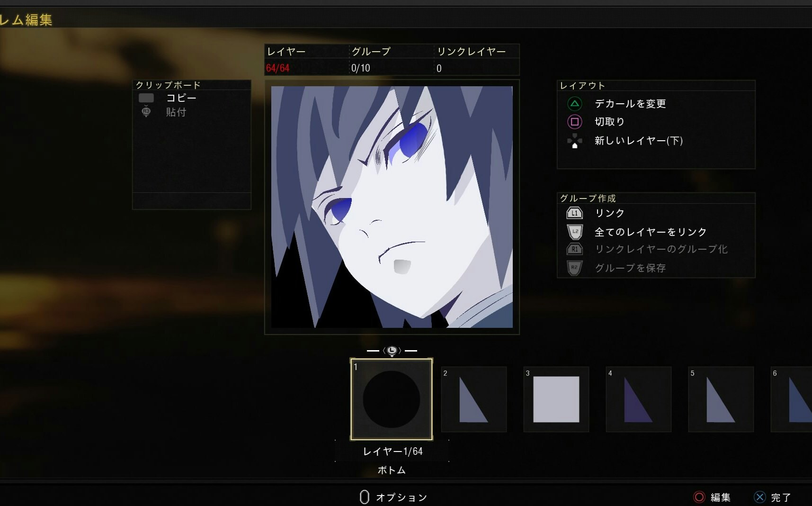This screenshot has height=506, width=812.
Task: Open the オプション menu
Action: pyautogui.click(x=402, y=497)
